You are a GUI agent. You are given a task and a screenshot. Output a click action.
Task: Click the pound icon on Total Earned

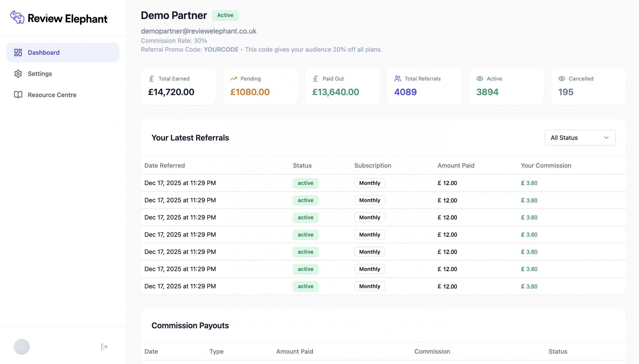tap(152, 79)
